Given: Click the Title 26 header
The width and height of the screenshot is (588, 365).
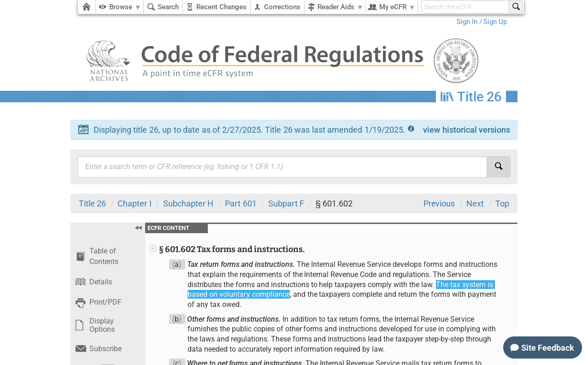Looking at the screenshot, I should point(471,97).
